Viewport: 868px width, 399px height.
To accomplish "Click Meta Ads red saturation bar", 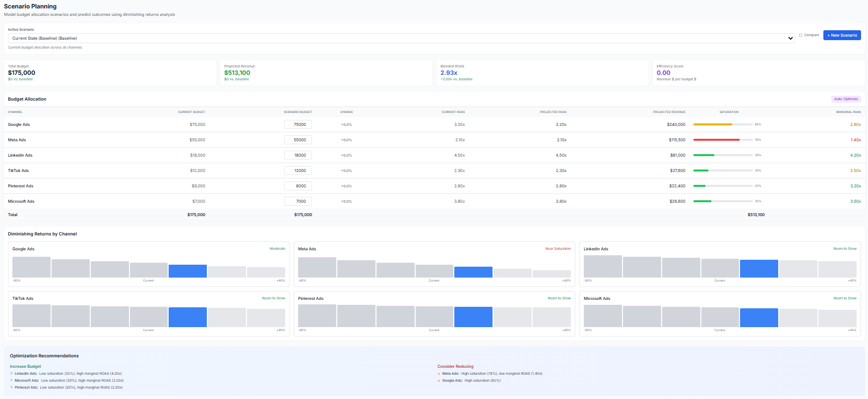I will coord(716,140).
